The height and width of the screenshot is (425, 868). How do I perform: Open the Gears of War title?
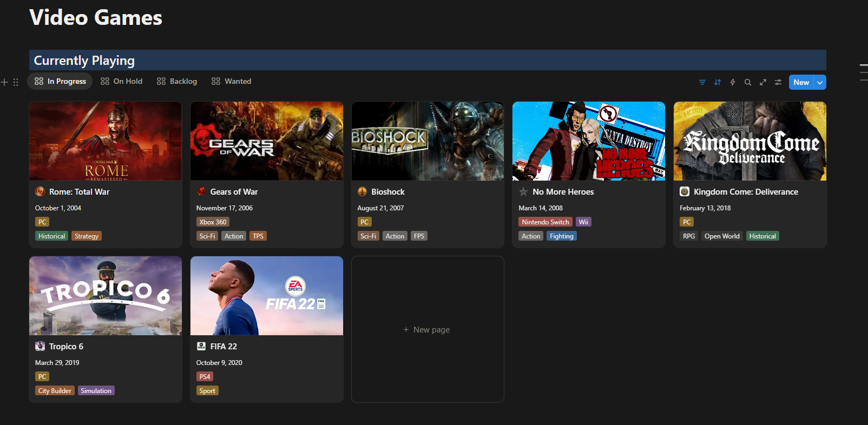point(234,192)
